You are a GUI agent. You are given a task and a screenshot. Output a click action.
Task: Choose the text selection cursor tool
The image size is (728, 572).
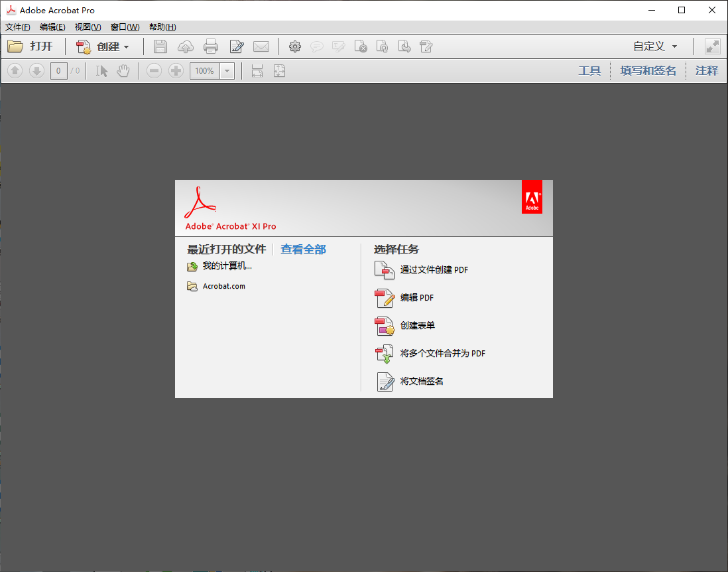click(x=101, y=70)
